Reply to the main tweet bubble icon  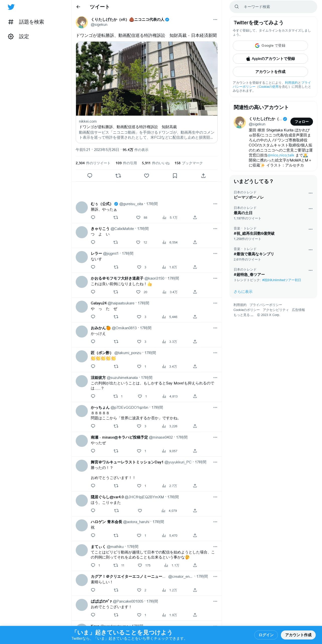90,176
